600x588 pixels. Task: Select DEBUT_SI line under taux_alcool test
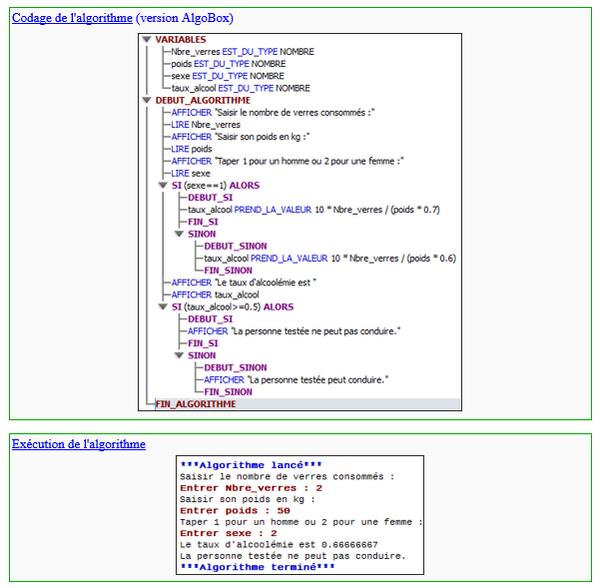pyautogui.click(x=210, y=319)
